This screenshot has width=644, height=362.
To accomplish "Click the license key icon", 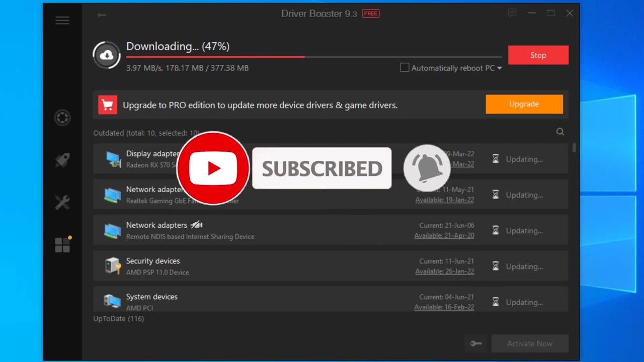I will click(475, 343).
